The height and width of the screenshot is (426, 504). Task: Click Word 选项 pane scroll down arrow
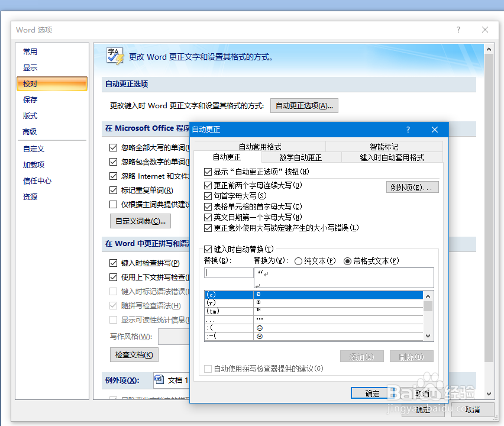489,394
